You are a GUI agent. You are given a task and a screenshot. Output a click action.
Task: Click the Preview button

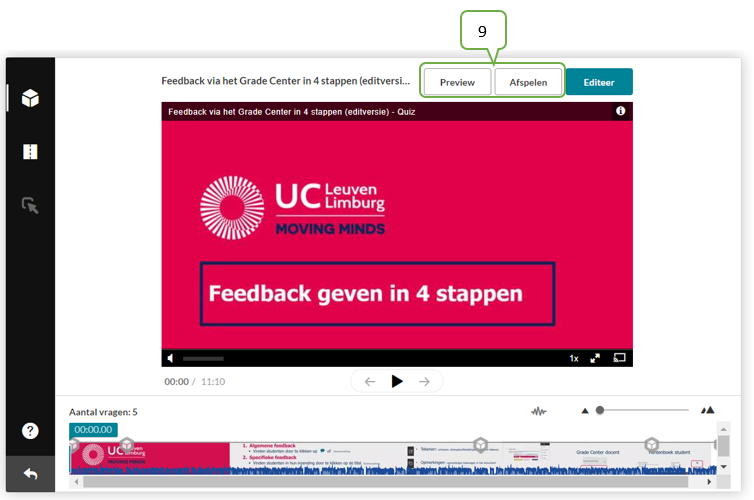[x=457, y=82]
